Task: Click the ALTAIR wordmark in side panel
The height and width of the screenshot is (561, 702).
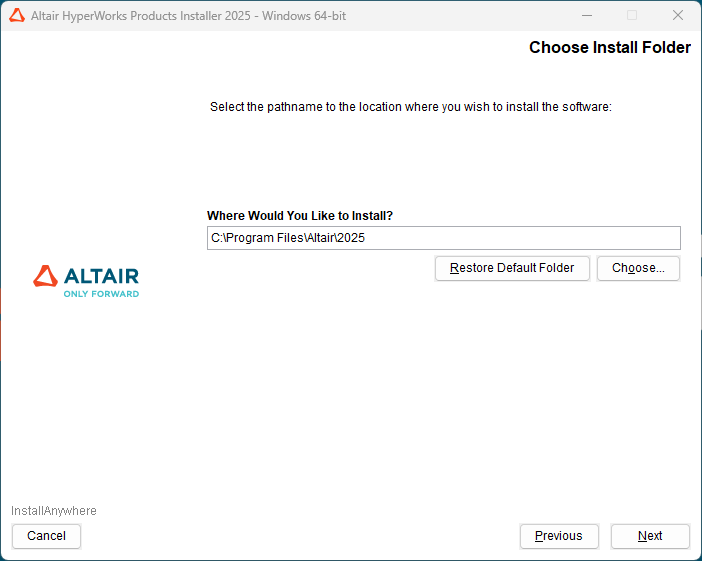Action: (101, 276)
